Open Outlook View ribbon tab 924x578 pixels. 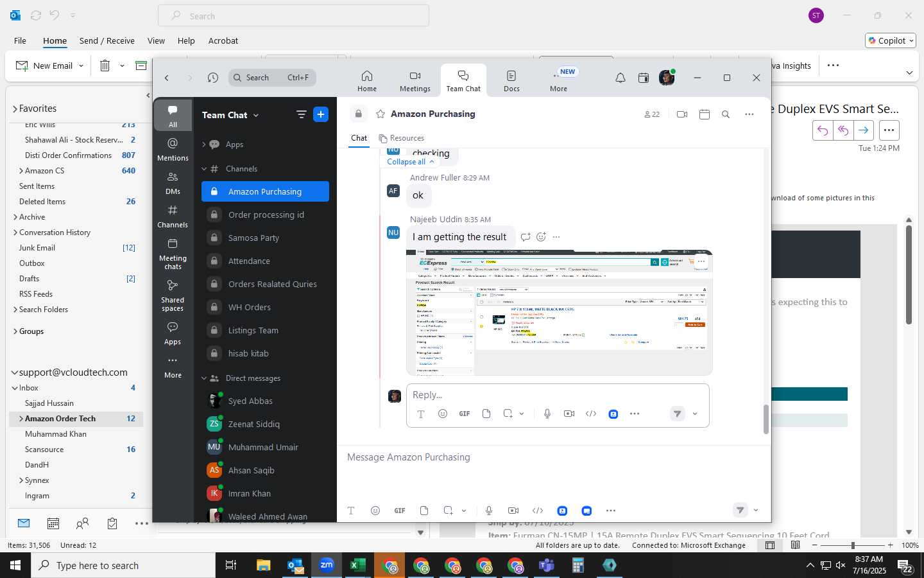pyautogui.click(x=156, y=40)
